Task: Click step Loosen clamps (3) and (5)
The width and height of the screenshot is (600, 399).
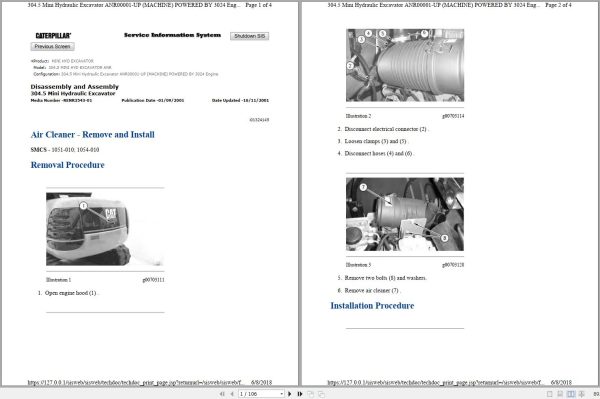Action: coord(376,141)
